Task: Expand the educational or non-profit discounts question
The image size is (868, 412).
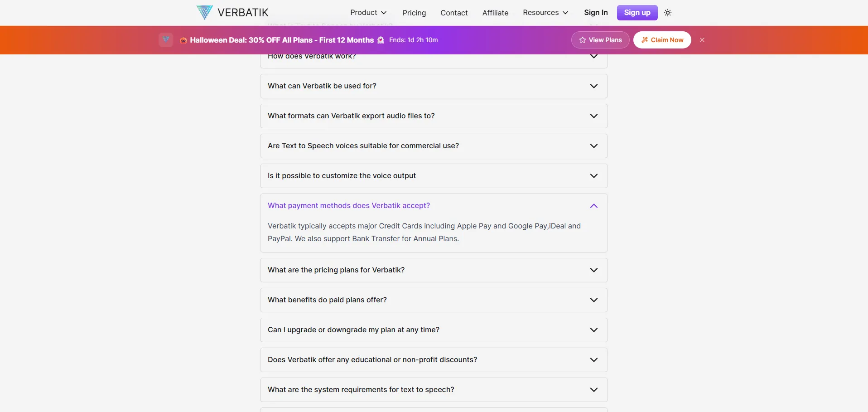Action: coord(434,360)
